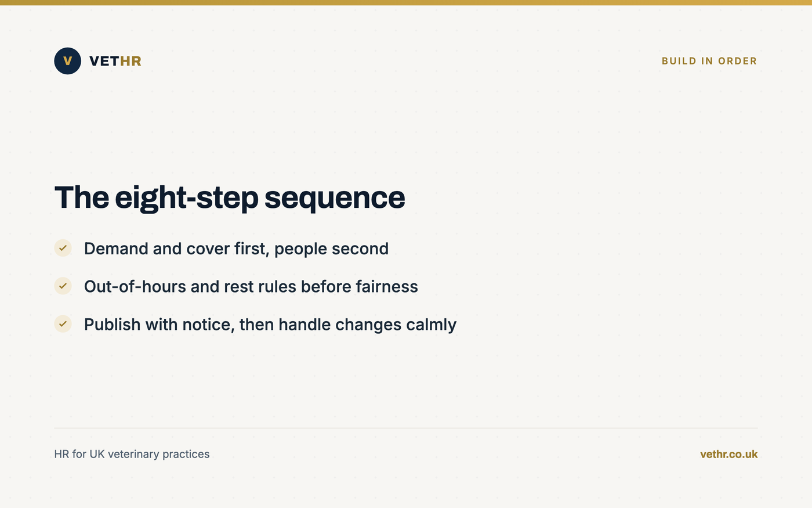Click the bullet Demand and cover first, people second
Image resolution: width=812 pixels, height=508 pixels.
click(x=236, y=248)
